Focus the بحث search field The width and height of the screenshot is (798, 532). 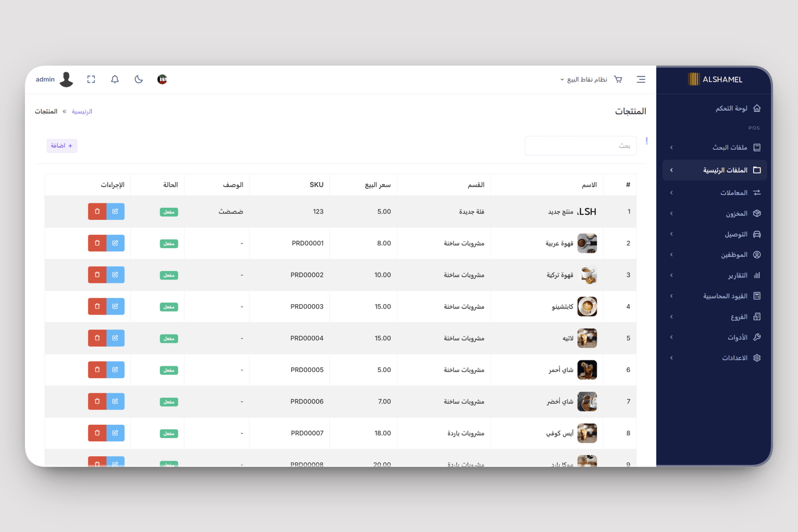pyautogui.click(x=581, y=146)
